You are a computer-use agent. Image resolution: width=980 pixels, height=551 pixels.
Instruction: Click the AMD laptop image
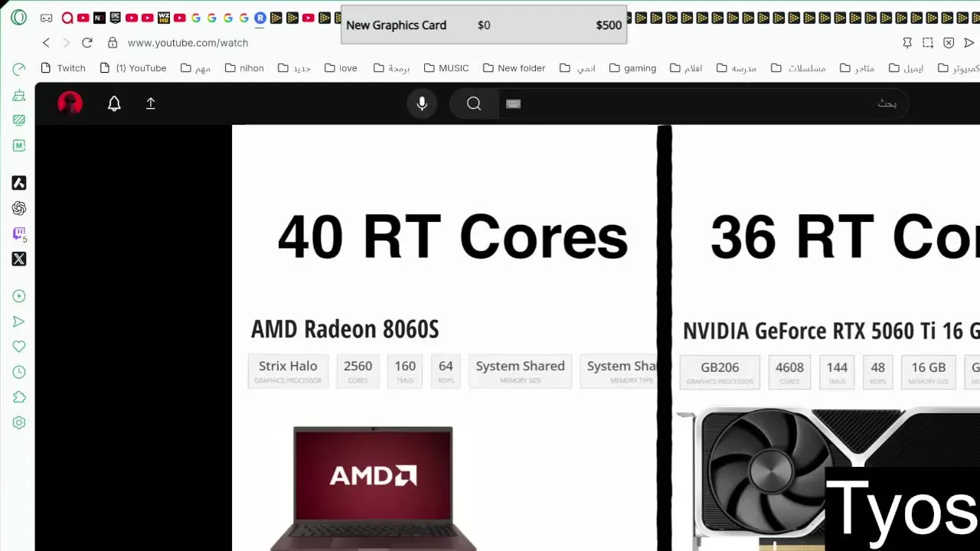(x=373, y=488)
